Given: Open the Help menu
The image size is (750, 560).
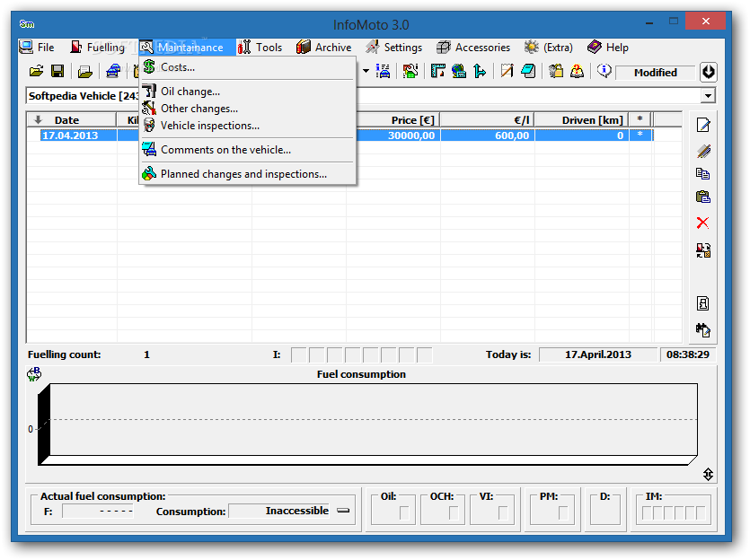Looking at the screenshot, I should coord(608,48).
